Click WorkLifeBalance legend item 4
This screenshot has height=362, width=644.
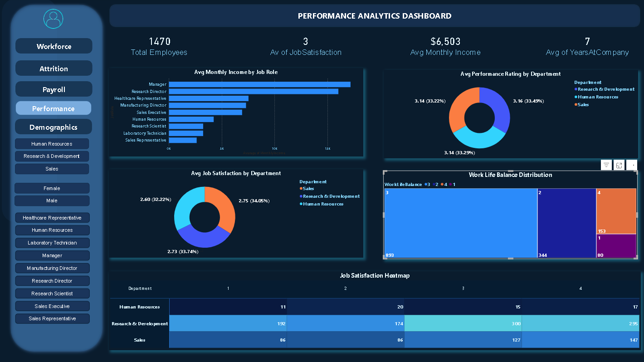click(x=444, y=185)
